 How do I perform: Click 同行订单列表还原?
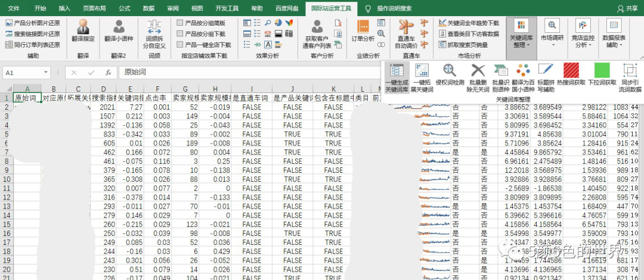point(33,45)
